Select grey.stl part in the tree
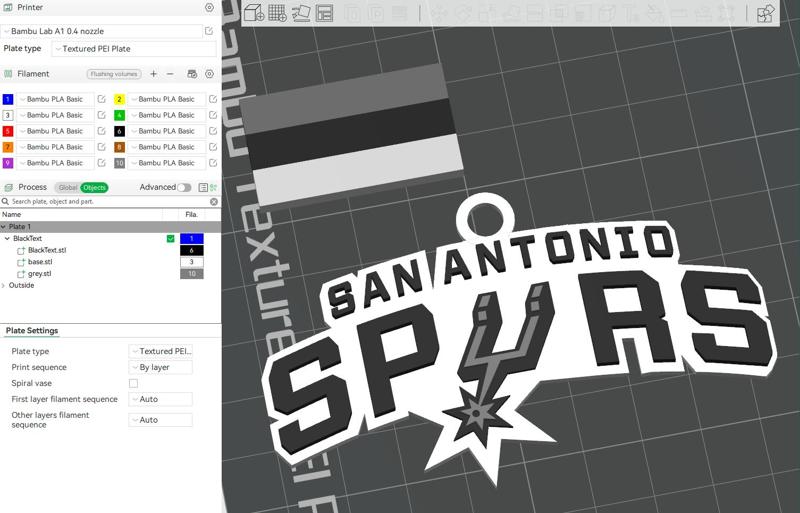Screen dimensions: 800x513 click(39, 274)
